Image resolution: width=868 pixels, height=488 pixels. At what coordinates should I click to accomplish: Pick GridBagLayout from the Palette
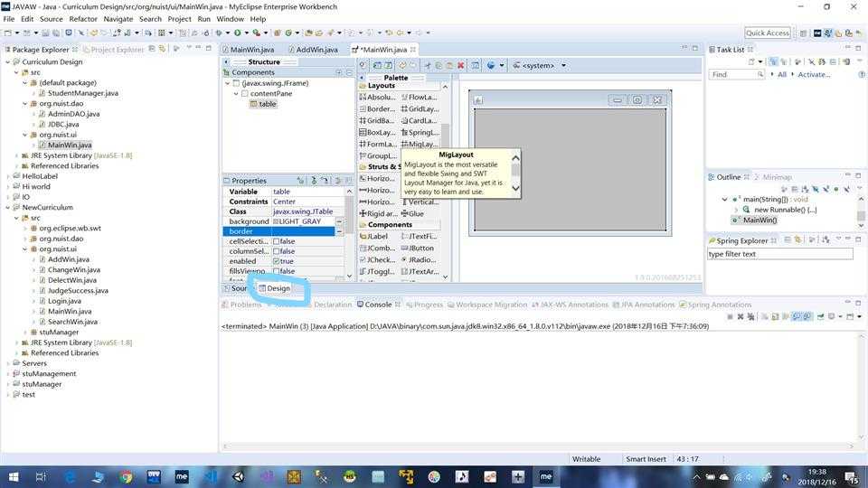point(378,120)
